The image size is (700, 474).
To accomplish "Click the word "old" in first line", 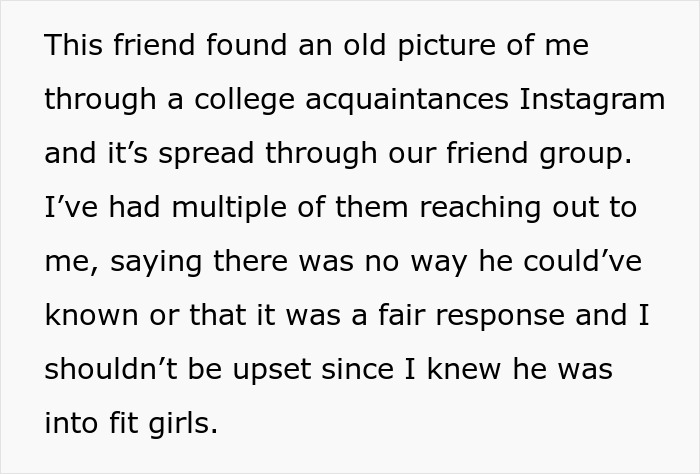I will tap(367, 46).
